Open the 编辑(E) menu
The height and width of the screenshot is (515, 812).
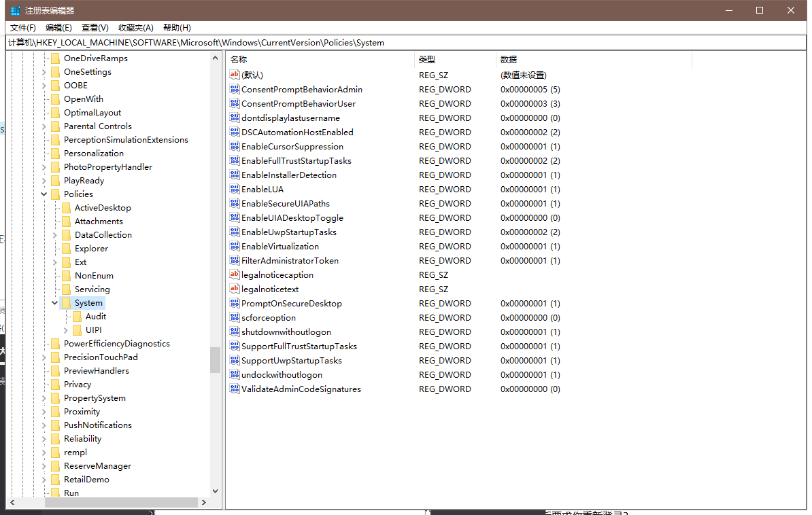click(58, 27)
